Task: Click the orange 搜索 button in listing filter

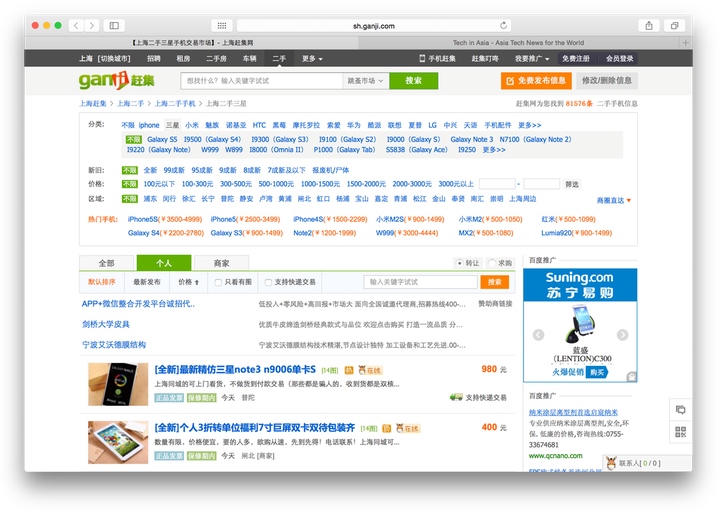Action: pyautogui.click(x=495, y=282)
